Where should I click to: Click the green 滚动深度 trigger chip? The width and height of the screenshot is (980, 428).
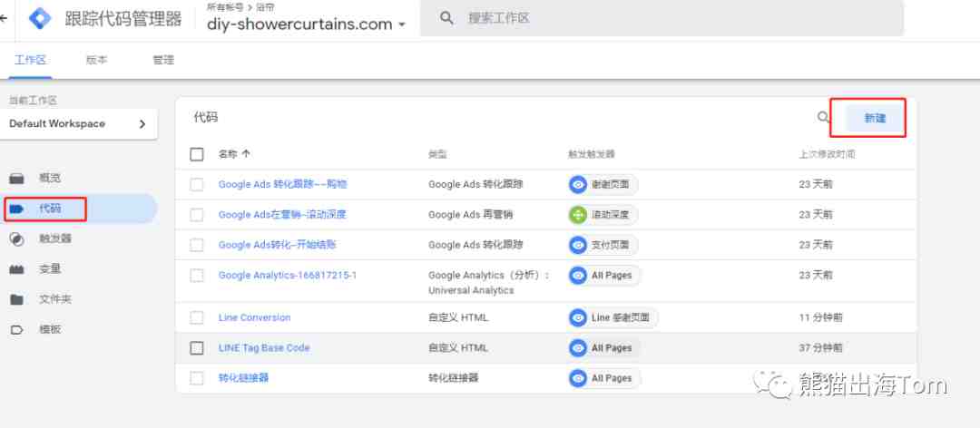603,215
